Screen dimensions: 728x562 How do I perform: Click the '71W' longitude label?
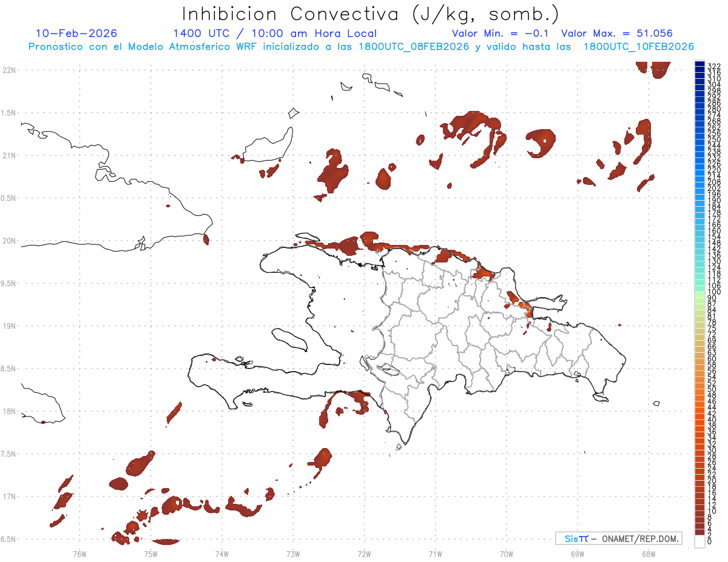[x=435, y=553]
